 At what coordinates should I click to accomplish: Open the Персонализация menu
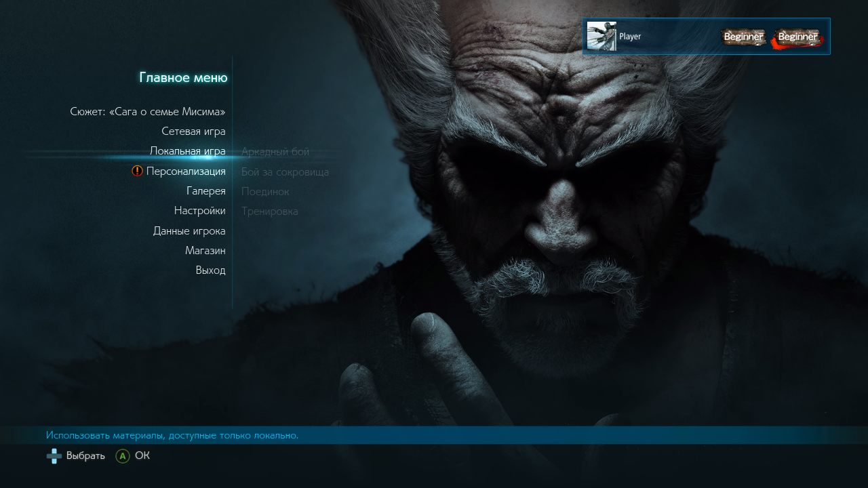coord(186,171)
